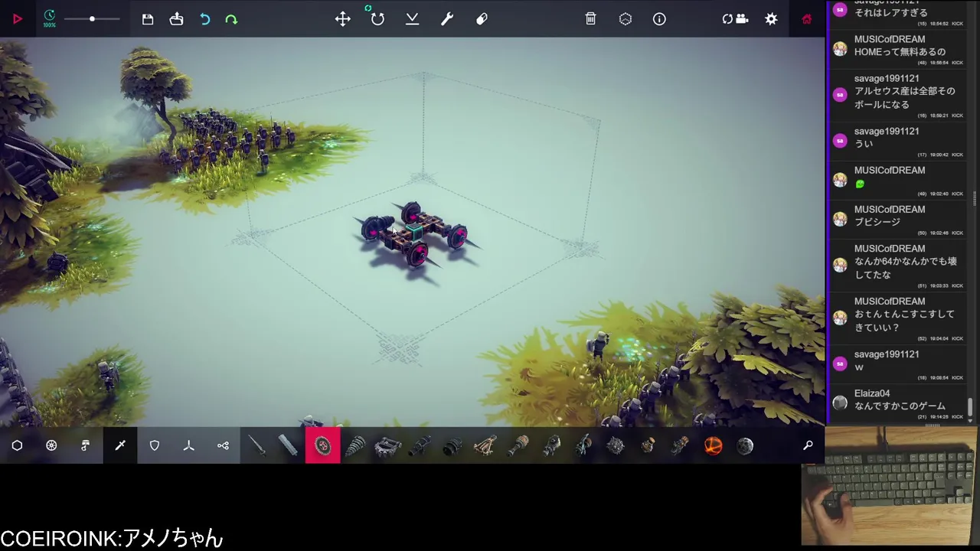
Task: Open the weapons sword category tab
Action: coord(120,445)
